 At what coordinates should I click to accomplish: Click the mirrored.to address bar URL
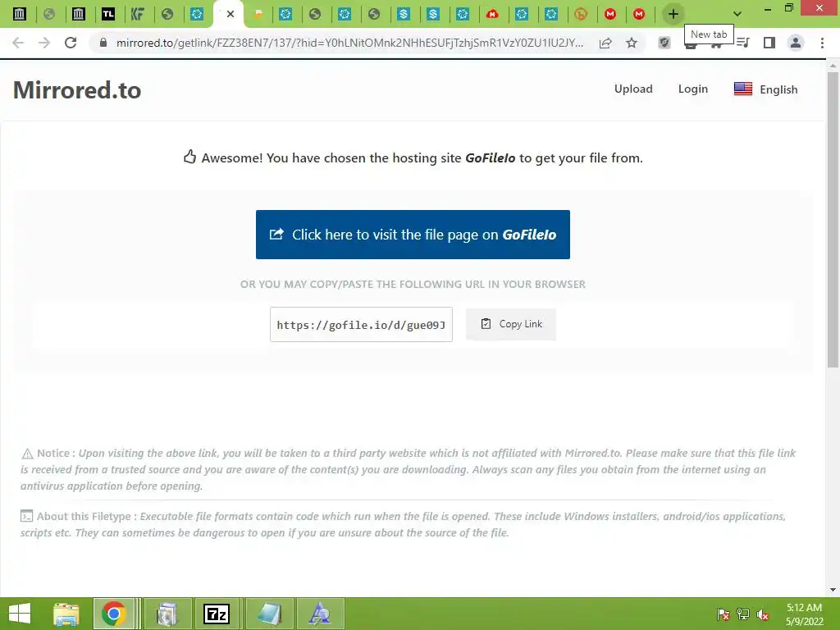(349, 43)
